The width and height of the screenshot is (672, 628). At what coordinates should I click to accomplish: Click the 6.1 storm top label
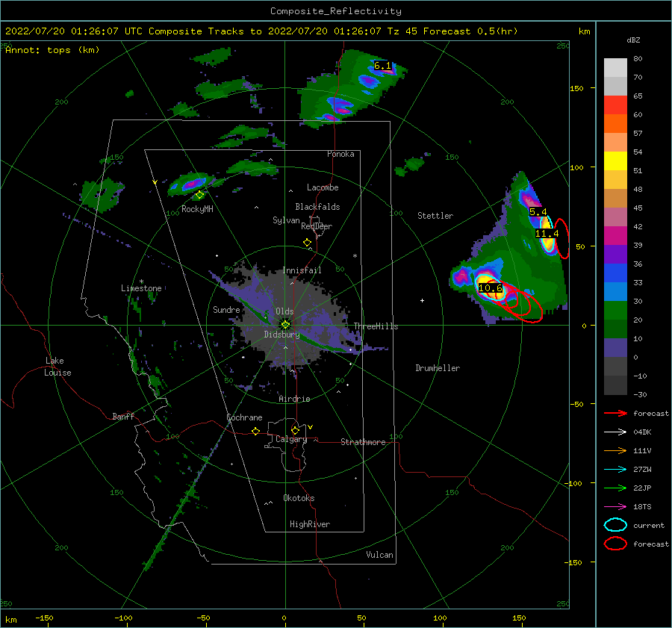click(382, 66)
